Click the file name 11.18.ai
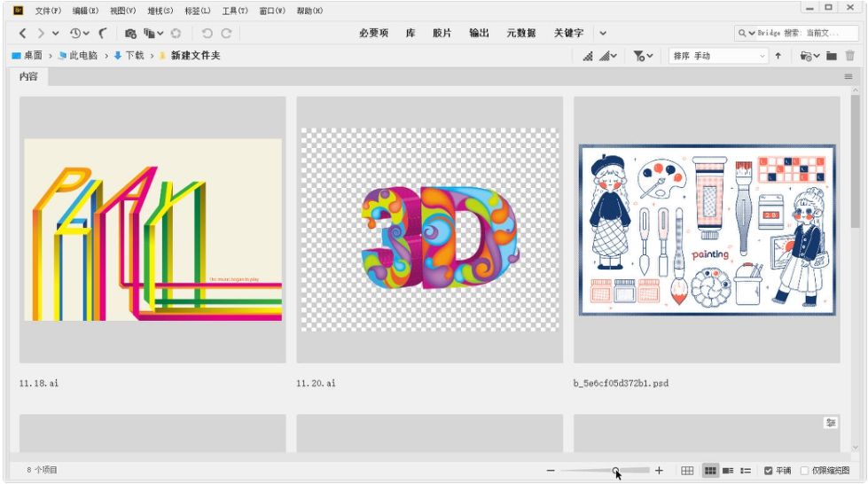 pyautogui.click(x=39, y=383)
